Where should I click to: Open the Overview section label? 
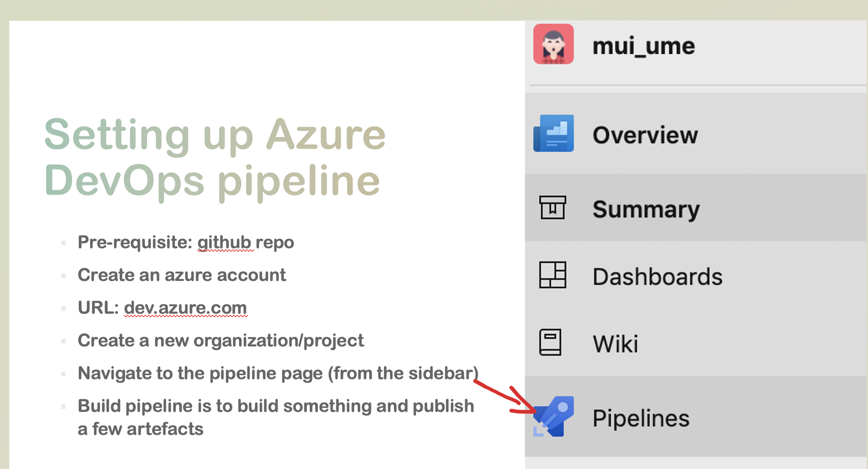click(645, 135)
